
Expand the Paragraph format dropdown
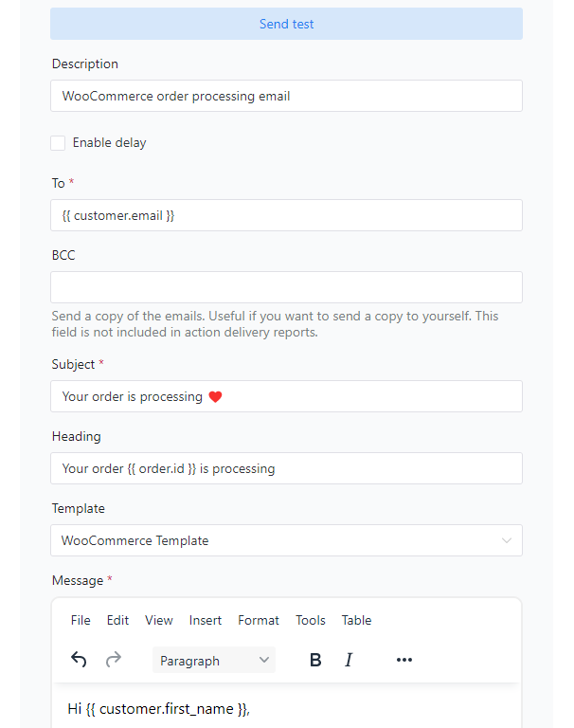tap(214, 660)
